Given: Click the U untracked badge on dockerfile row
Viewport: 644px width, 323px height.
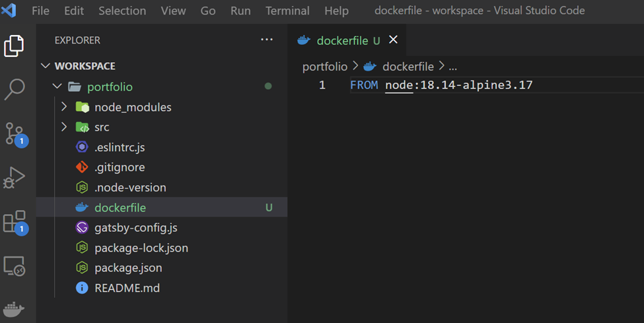Looking at the screenshot, I should pos(269,207).
